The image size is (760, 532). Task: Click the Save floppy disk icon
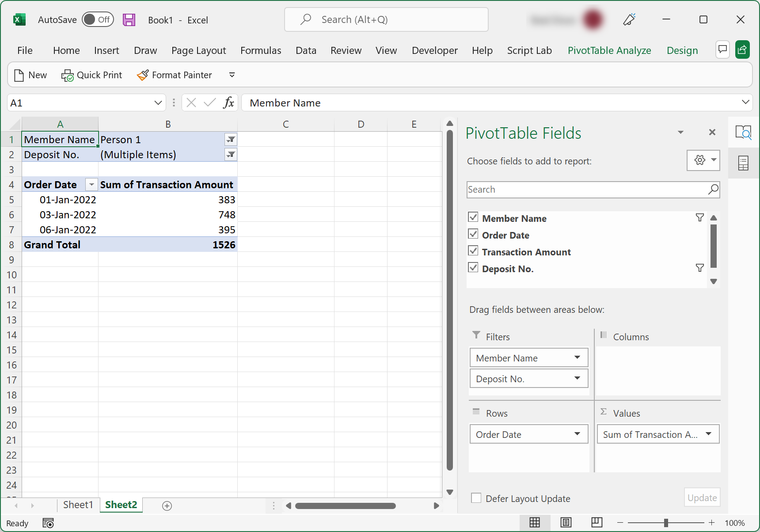tap(129, 20)
